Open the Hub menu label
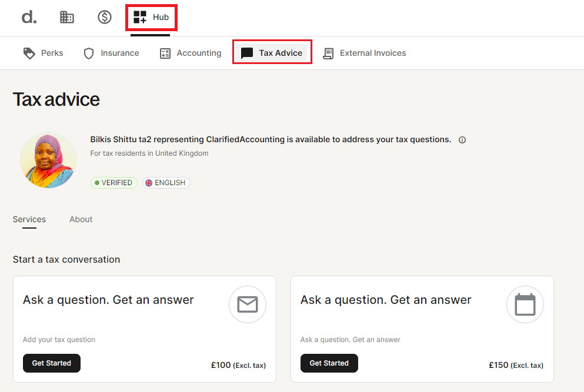 [x=161, y=17]
